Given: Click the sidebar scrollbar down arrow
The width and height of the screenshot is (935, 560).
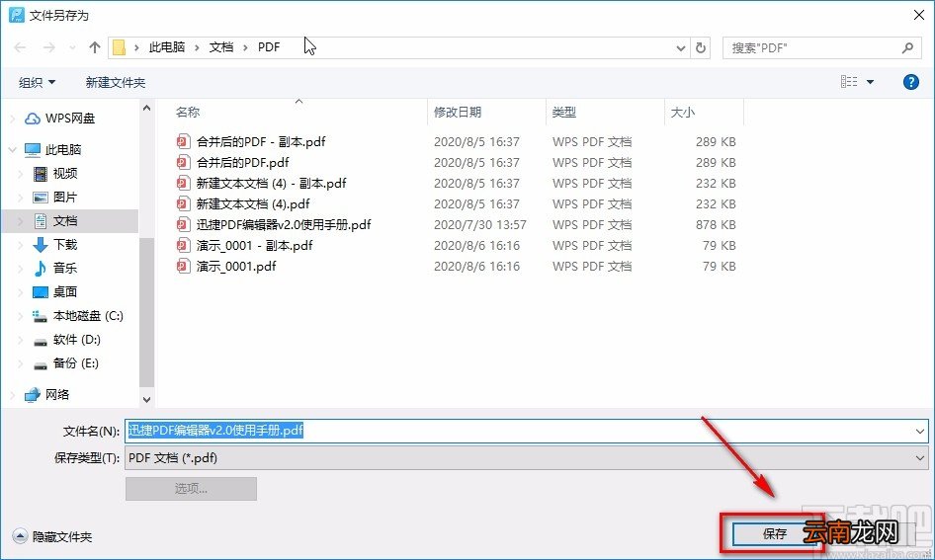Looking at the screenshot, I should pos(146,400).
